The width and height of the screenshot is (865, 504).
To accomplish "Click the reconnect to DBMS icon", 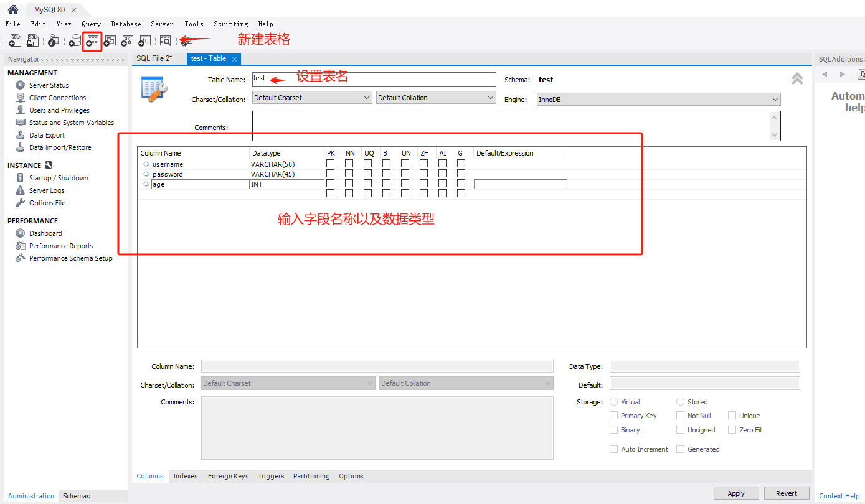I will pos(185,41).
